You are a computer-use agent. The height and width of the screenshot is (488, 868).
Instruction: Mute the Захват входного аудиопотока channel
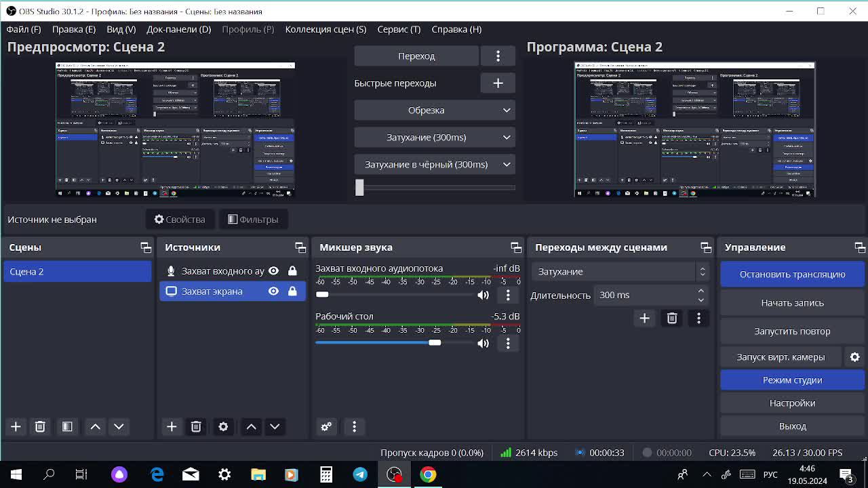(483, 295)
